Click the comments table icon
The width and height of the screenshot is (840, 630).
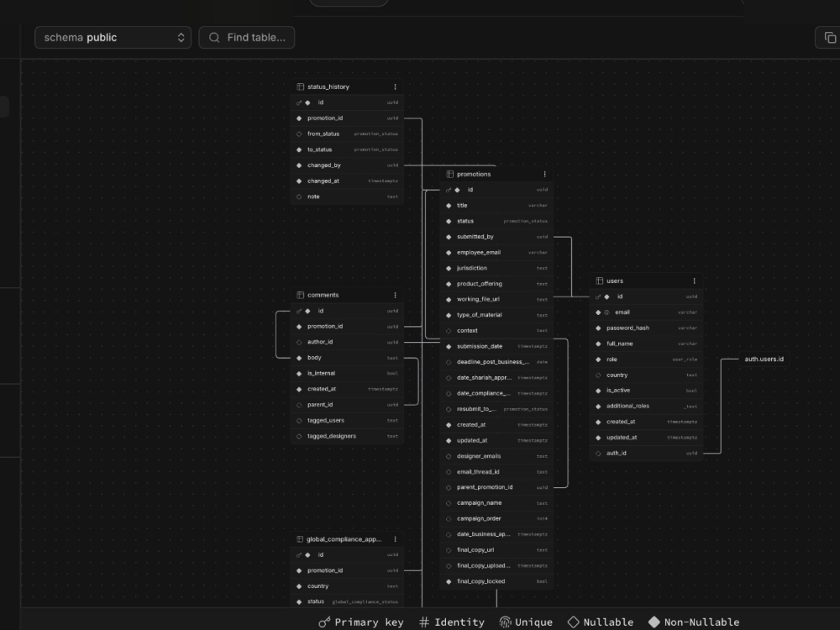click(x=300, y=295)
